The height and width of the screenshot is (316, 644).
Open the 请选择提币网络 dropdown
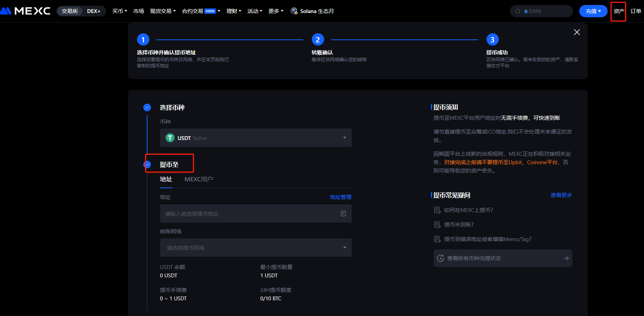tap(256, 248)
